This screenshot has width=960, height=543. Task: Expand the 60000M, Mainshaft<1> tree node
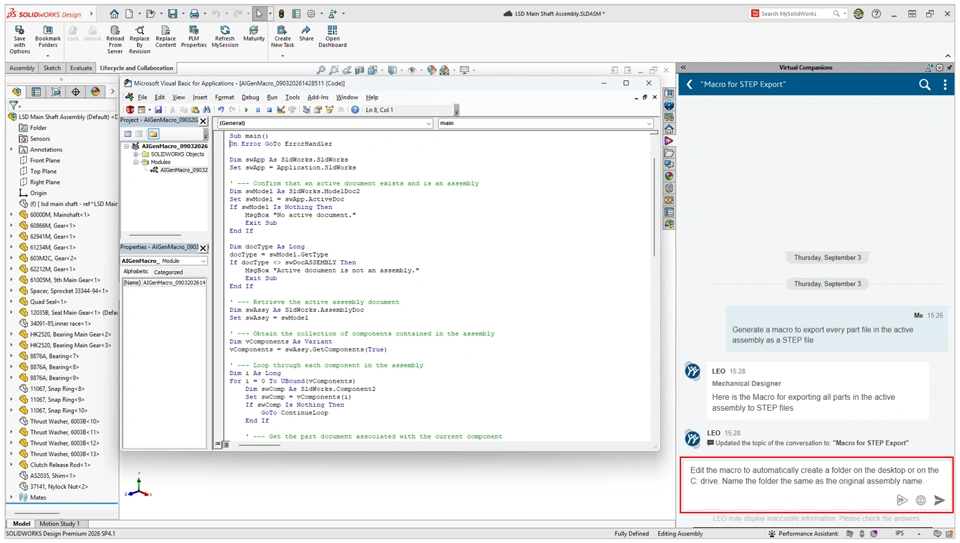[x=11, y=215]
